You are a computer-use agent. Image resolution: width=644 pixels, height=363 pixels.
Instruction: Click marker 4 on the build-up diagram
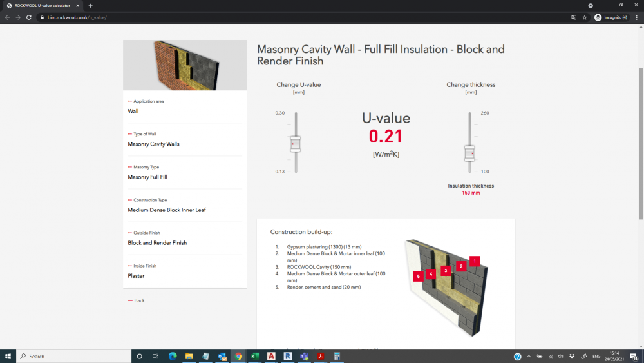point(430,274)
